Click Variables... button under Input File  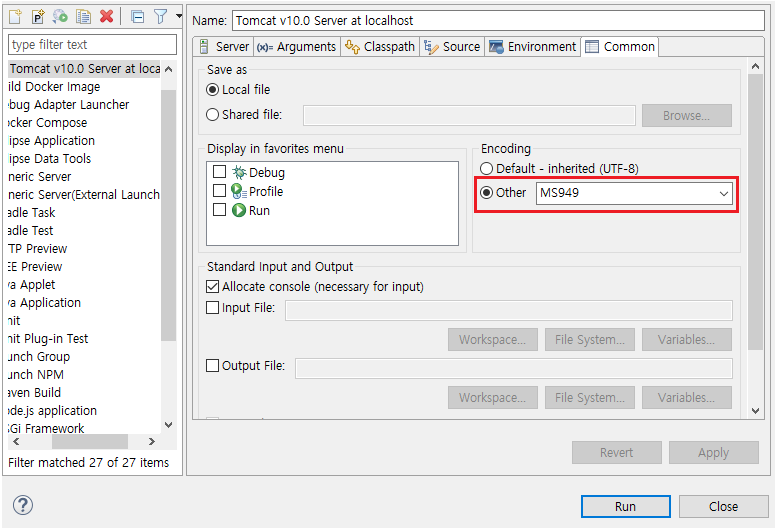tap(686, 340)
